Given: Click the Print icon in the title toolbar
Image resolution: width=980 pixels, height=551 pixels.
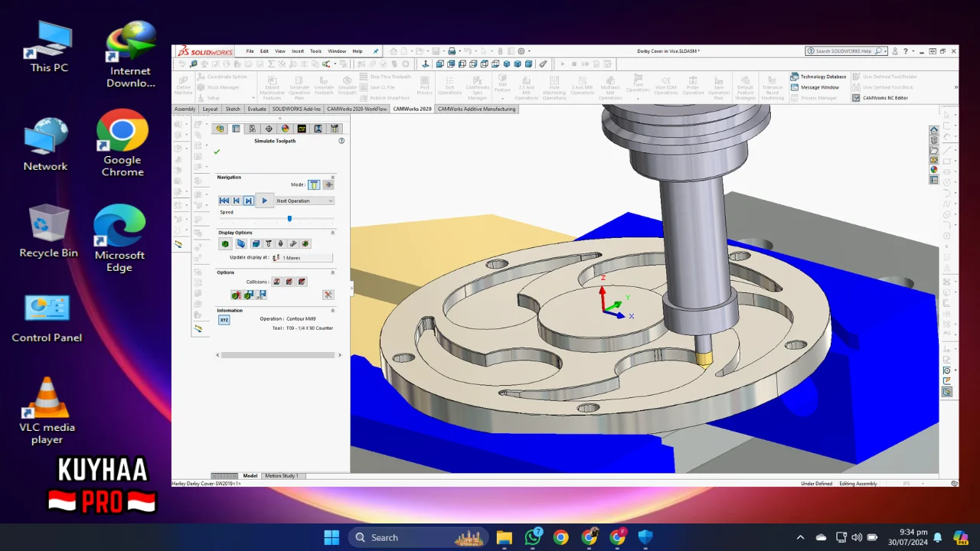Looking at the screenshot, I should (x=452, y=51).
